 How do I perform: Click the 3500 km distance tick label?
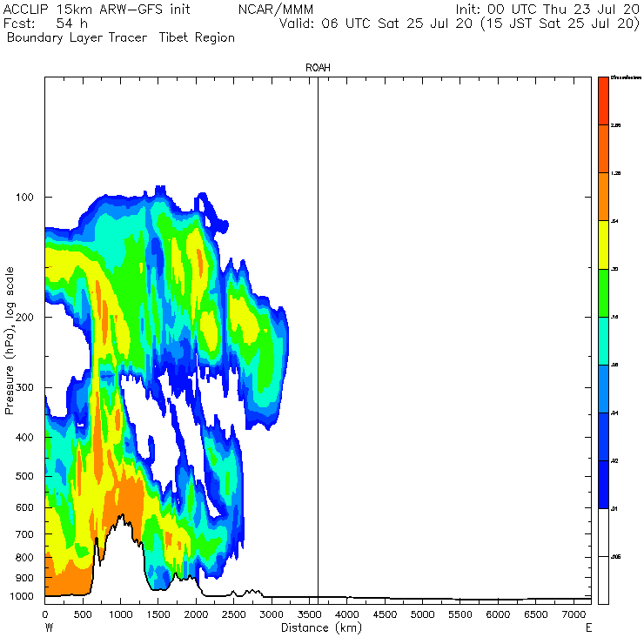(x=309, y=614)
